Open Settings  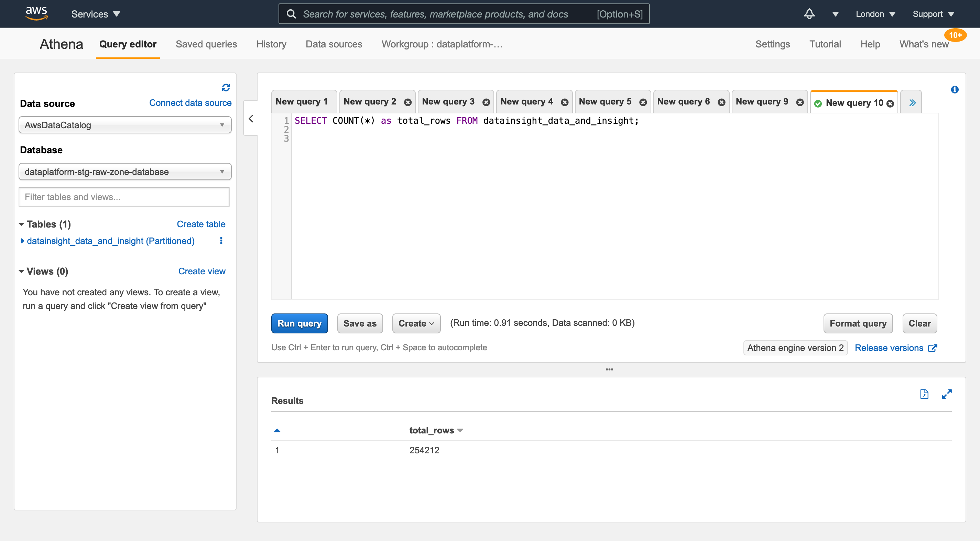pyautogui.click(x=772, y=44)
